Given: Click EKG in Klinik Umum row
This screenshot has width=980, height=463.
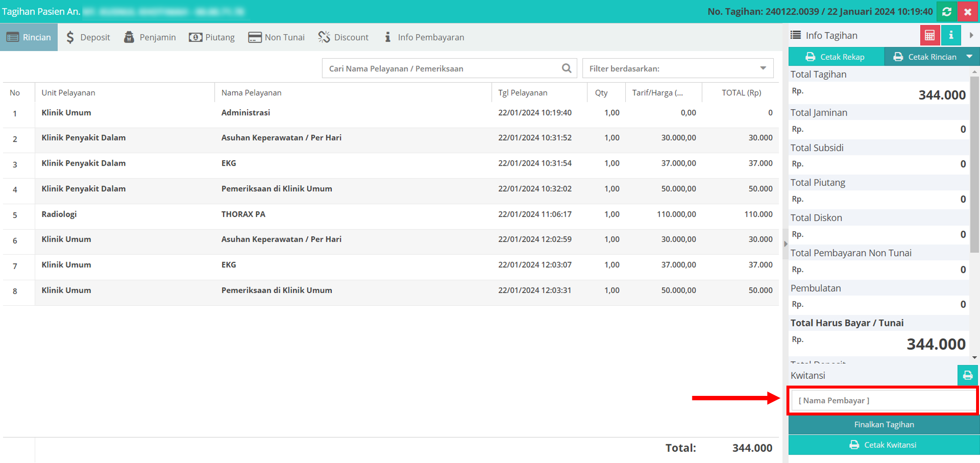Looking at the screenshot, I should [229, 265].
